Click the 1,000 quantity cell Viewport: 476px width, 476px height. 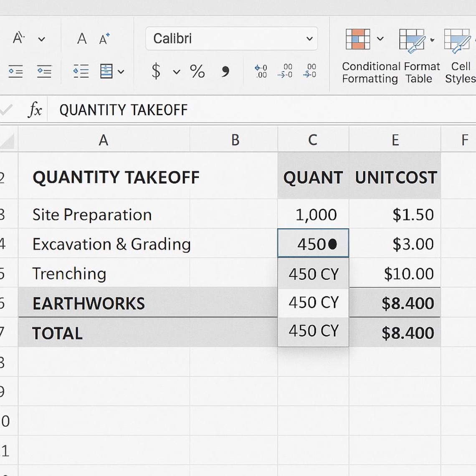(313, 214)
